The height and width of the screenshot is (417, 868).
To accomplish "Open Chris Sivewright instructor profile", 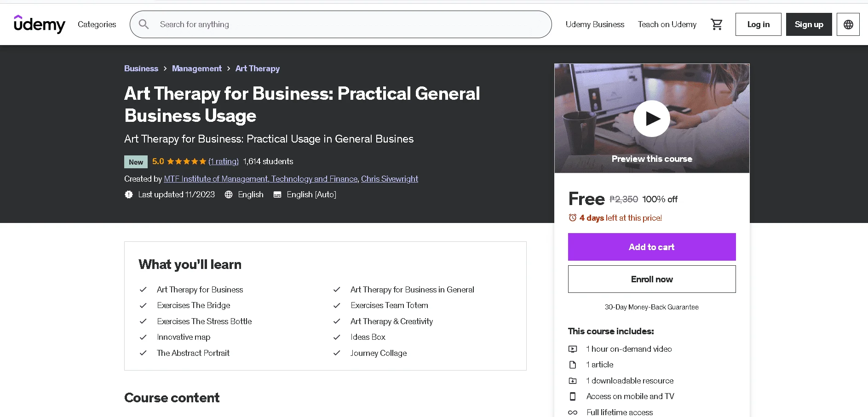I will click(x=390, y=179).
